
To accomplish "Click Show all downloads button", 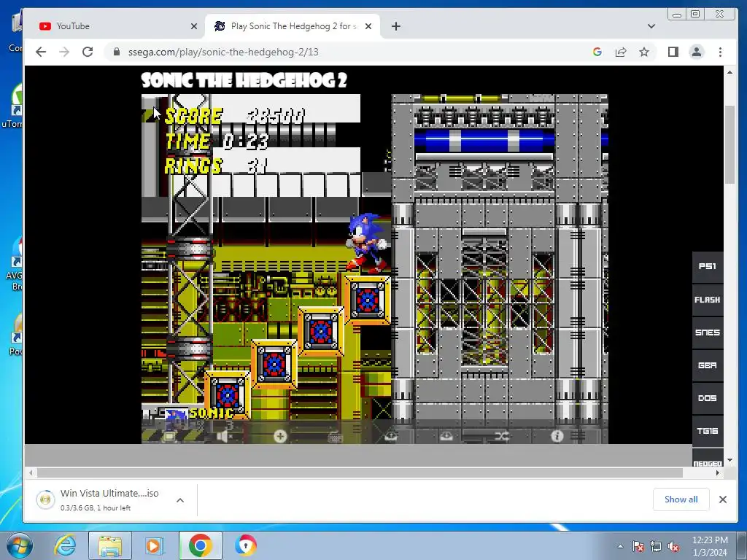I will pyautogui.click(x=681, y=499).
